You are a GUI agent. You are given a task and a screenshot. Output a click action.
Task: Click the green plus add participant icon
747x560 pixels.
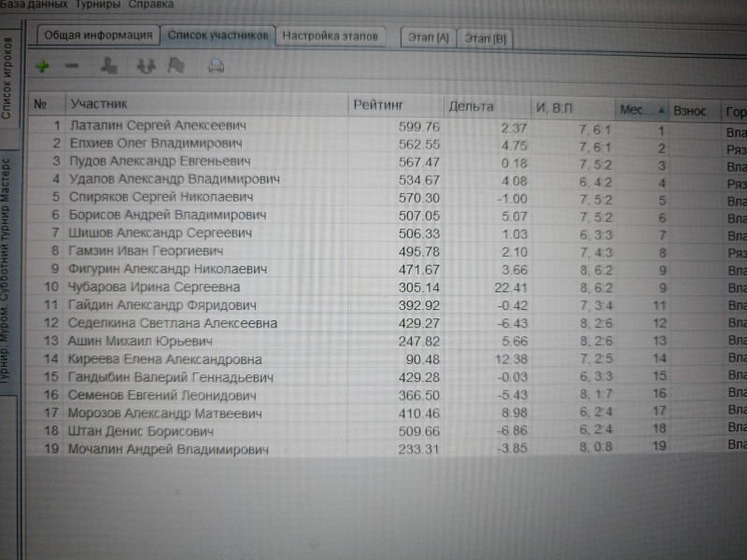click(42, 65)
